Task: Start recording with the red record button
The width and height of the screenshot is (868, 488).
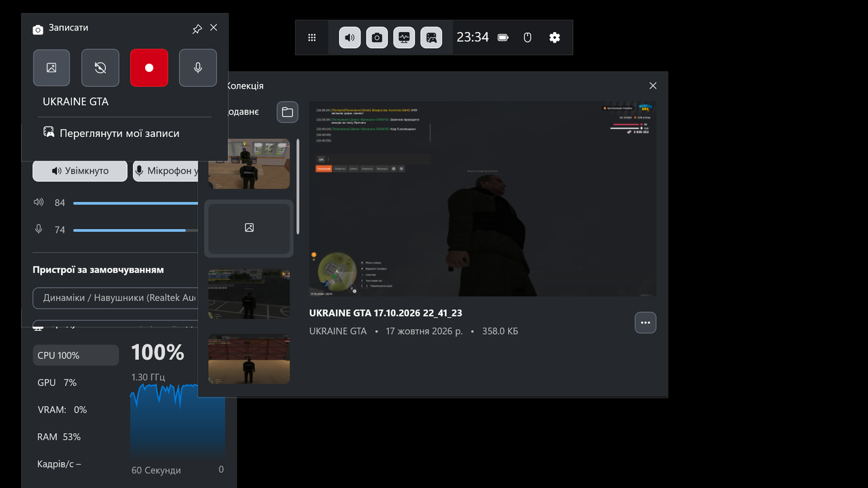Action: coord(149,68)
